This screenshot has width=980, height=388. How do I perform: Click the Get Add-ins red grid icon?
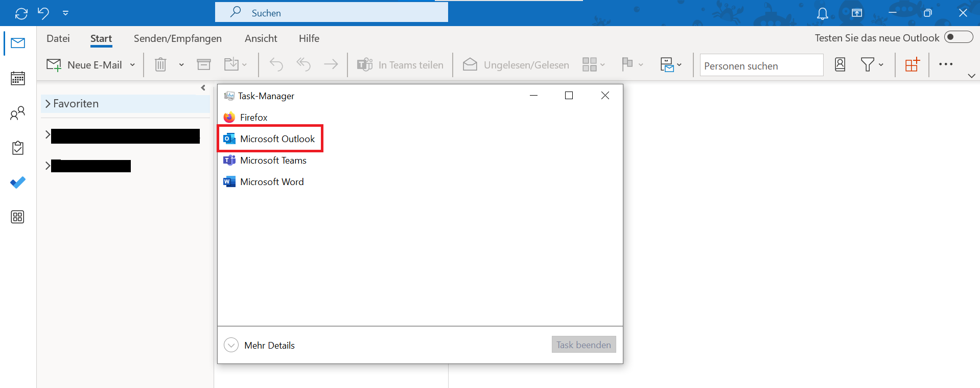[912, 64]
